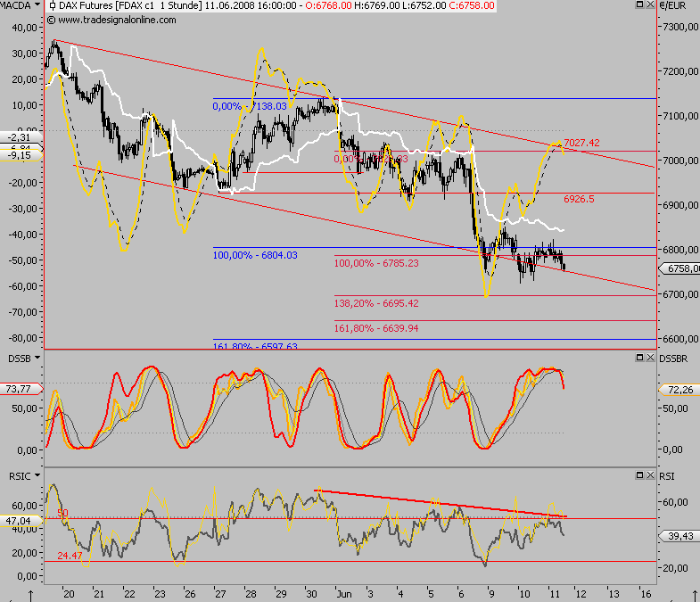The width and height of the screenshot is (700, 602).
Task: Click date 23 on the time axis
Action: click(160, 594)
